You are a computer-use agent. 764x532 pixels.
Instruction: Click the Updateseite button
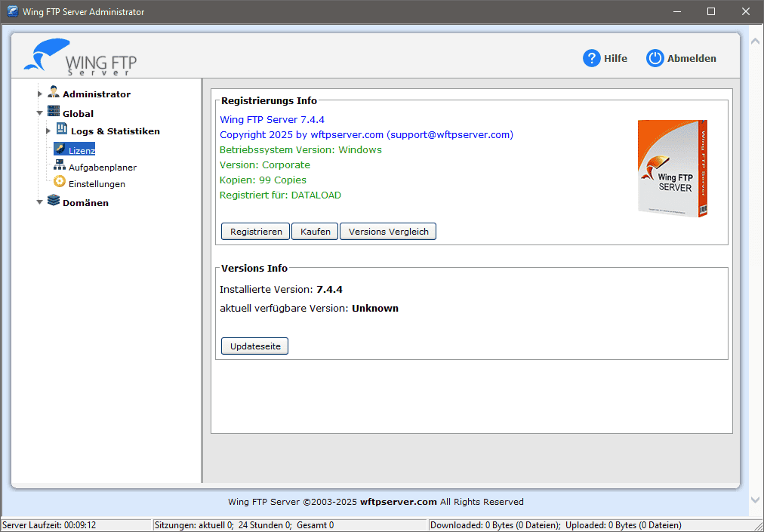click(x=255, y=346)
